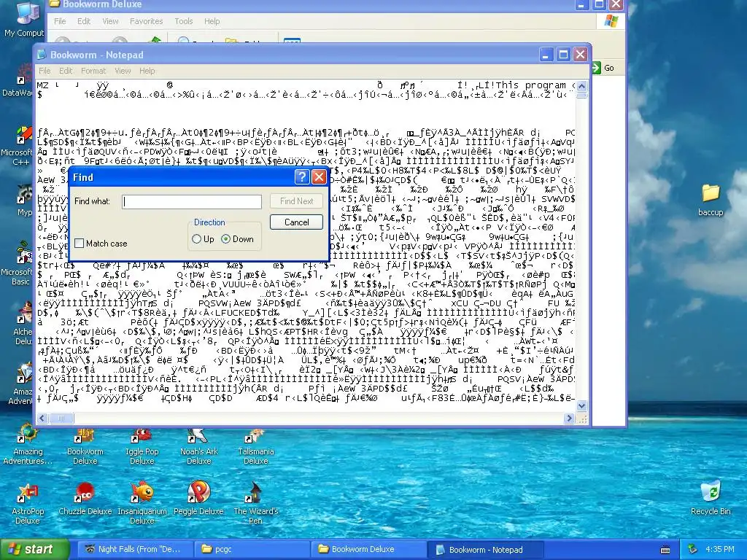Select the Up direction radio button

[x=196, y=239]
